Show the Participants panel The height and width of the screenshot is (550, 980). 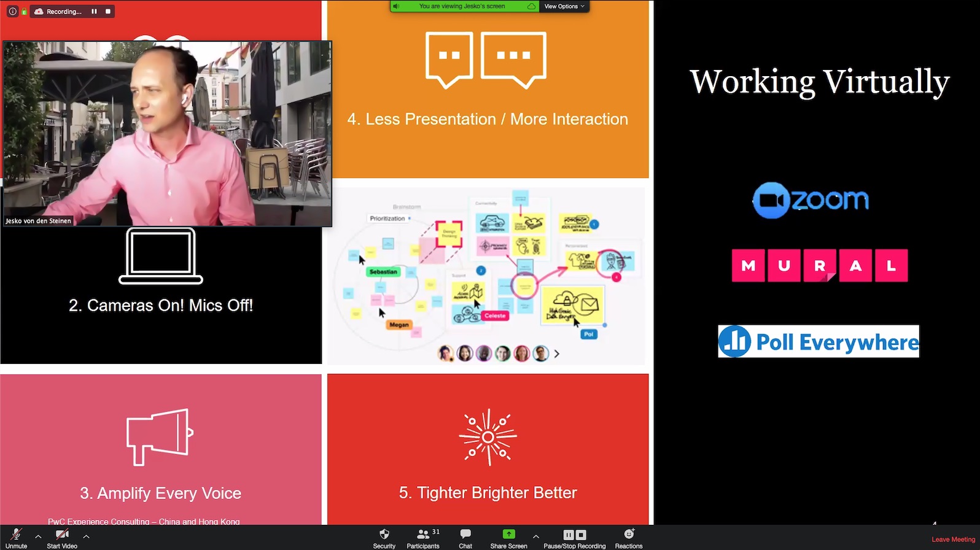pyautogui.click(x=423, y=538)
